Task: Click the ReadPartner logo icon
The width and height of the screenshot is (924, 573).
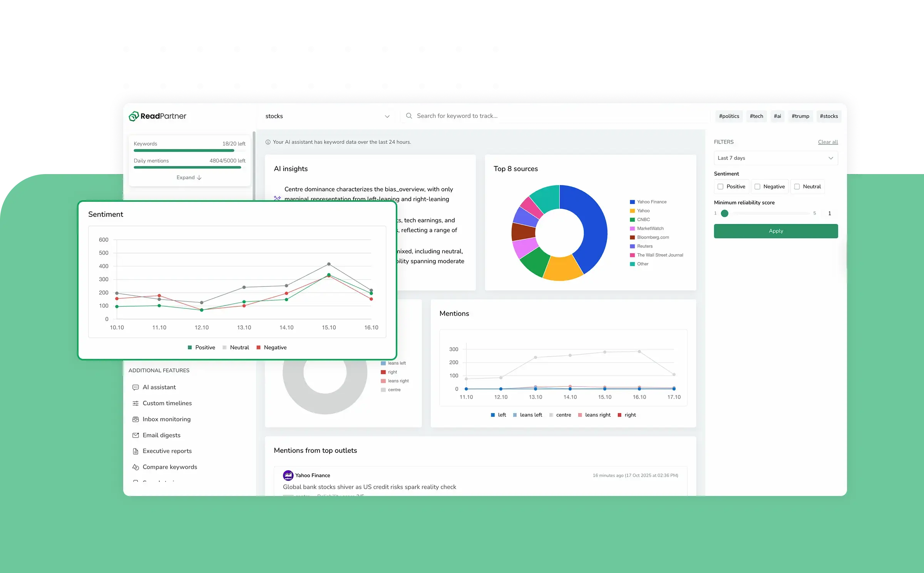Action: pos(134,116)
